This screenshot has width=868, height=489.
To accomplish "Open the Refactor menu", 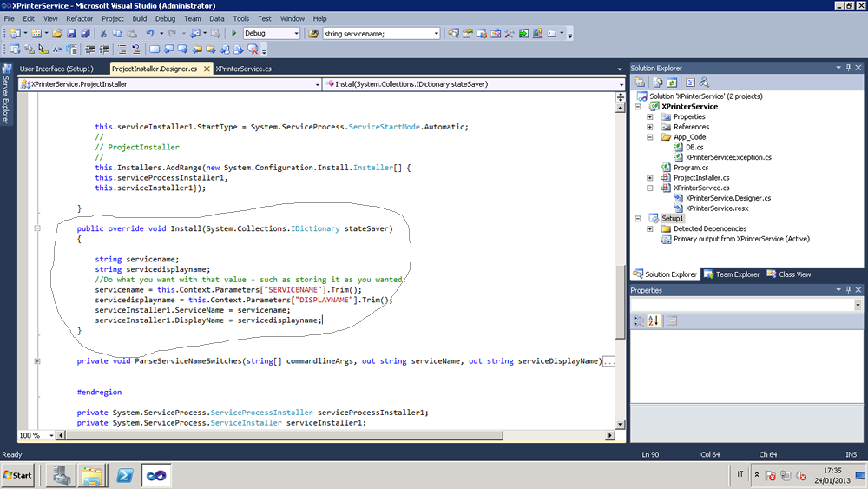I will (80, 18).
